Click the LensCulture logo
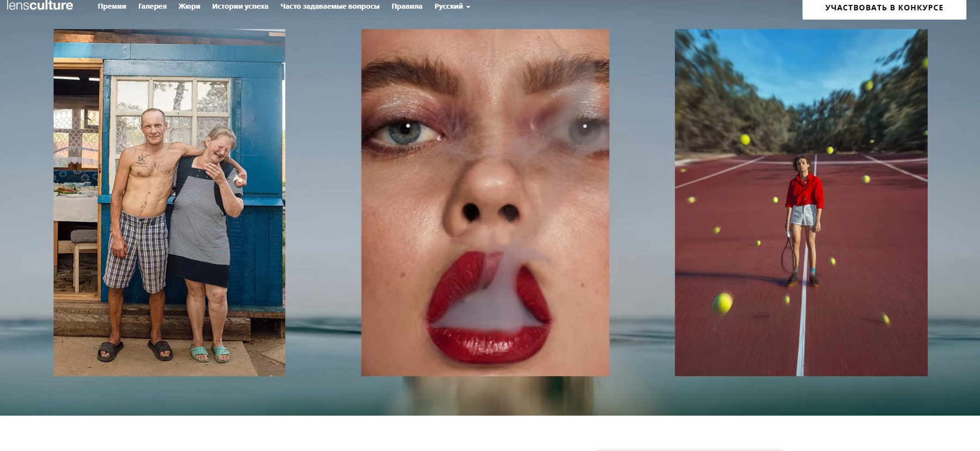The width and height of the screenshot is (980, 451). click(40, 6)
